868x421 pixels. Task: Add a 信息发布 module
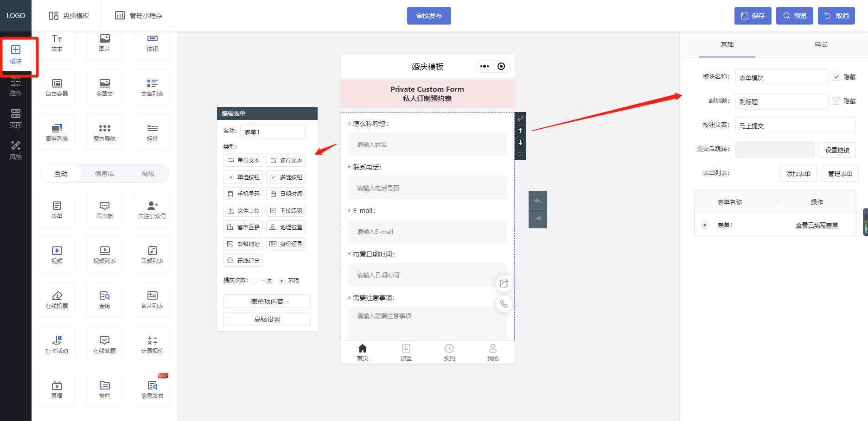pyautogui.click(x=153, y=389)
